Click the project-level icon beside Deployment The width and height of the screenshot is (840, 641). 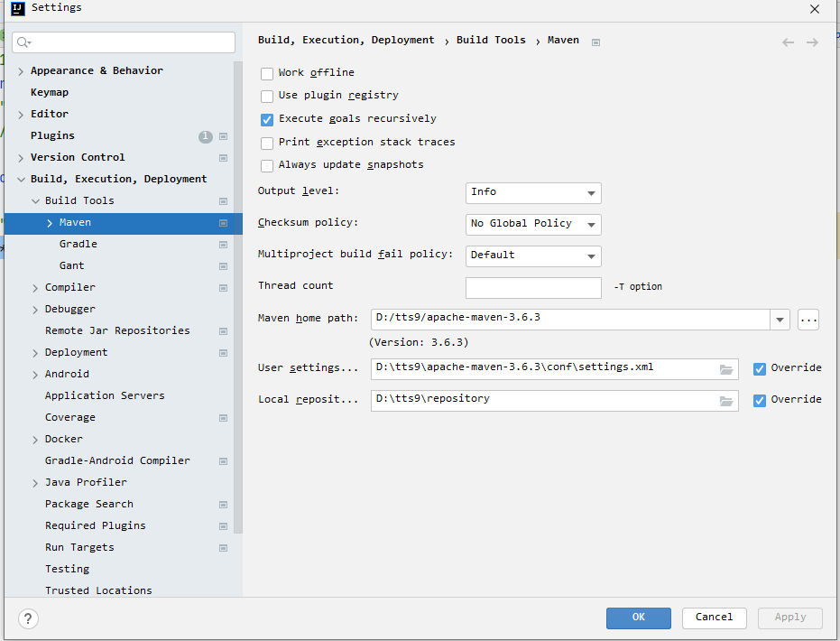224,353
